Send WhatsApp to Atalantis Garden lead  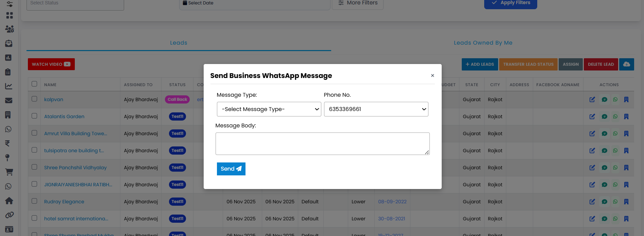(x=615, y=116)
